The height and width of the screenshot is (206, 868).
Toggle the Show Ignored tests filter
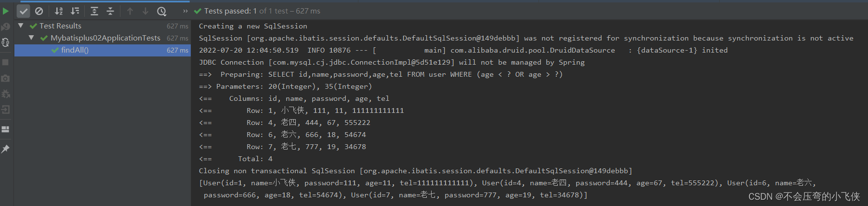point(39,11)
